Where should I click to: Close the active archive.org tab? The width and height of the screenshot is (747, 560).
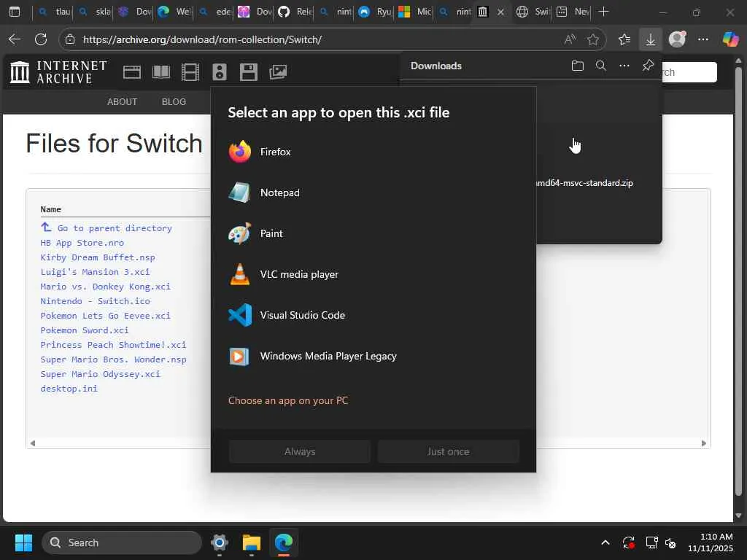click(x=500, y=12)
